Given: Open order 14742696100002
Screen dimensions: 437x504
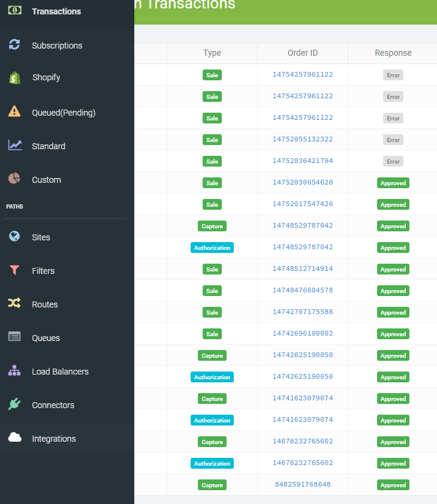Looking at the screenshot, I should point(303,333).
